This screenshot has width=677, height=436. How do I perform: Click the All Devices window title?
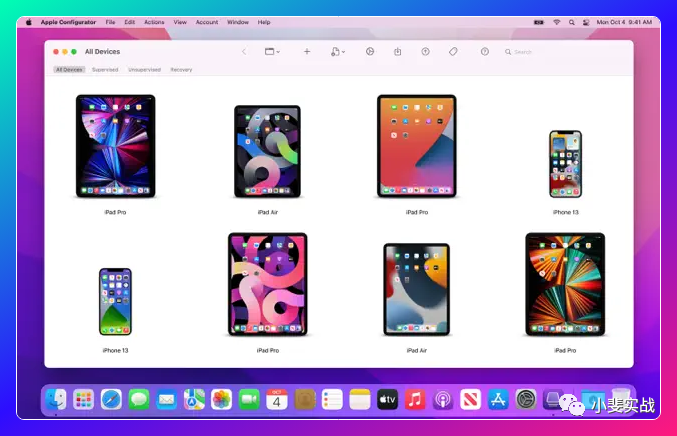102,51
